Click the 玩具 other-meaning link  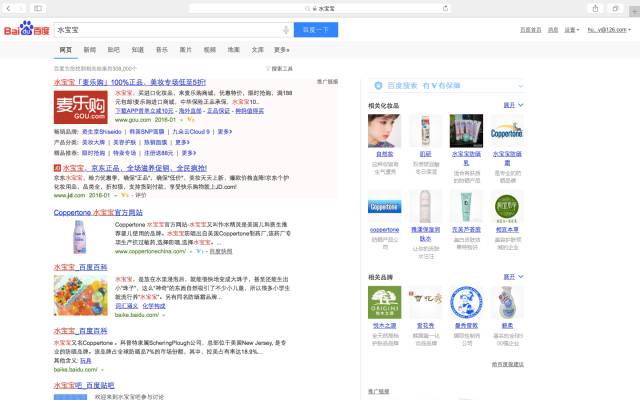click(x=85, y=361)
